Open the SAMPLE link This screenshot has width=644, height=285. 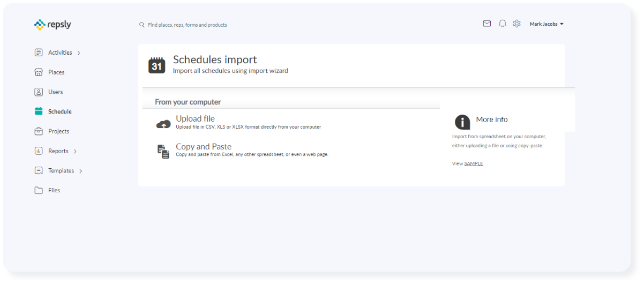coord(474,163)
